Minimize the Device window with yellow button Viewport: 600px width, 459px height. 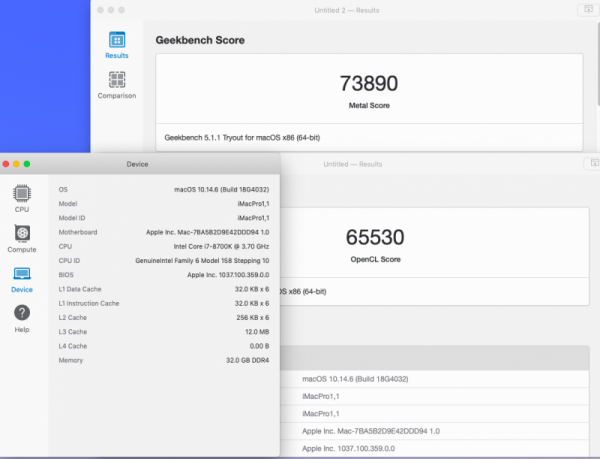[16, 164]
